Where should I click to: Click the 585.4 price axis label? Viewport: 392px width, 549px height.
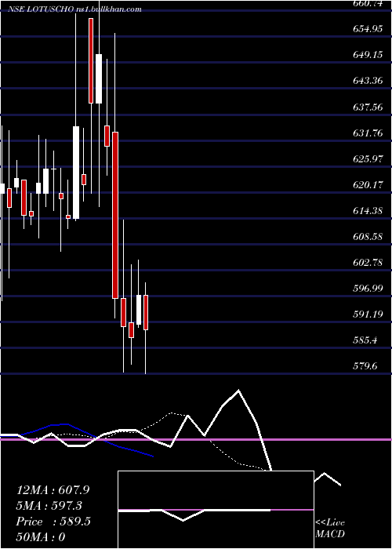[x=365, y=340]
